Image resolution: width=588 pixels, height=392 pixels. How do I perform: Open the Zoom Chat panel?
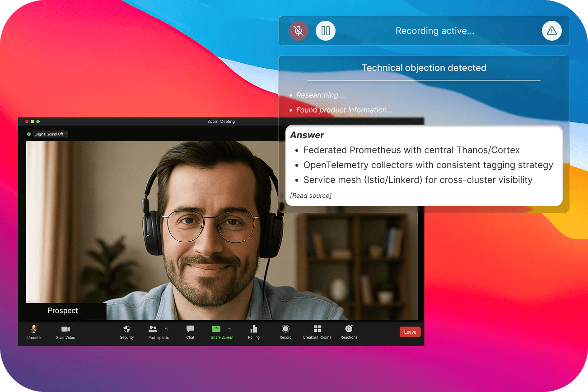click(x=190, y=332)
